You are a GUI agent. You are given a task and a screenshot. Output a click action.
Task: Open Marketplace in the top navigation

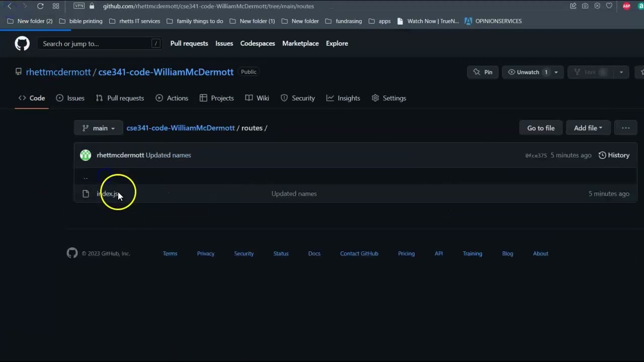point(300,43)
